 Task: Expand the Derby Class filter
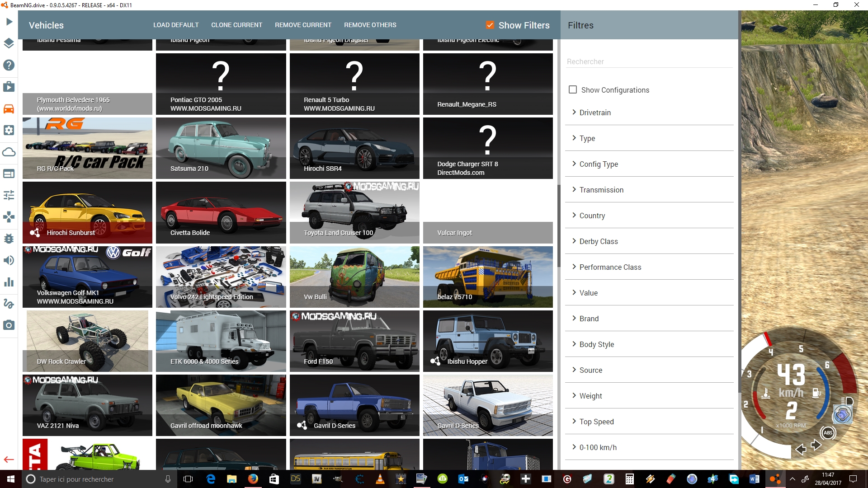pos(649,241)
